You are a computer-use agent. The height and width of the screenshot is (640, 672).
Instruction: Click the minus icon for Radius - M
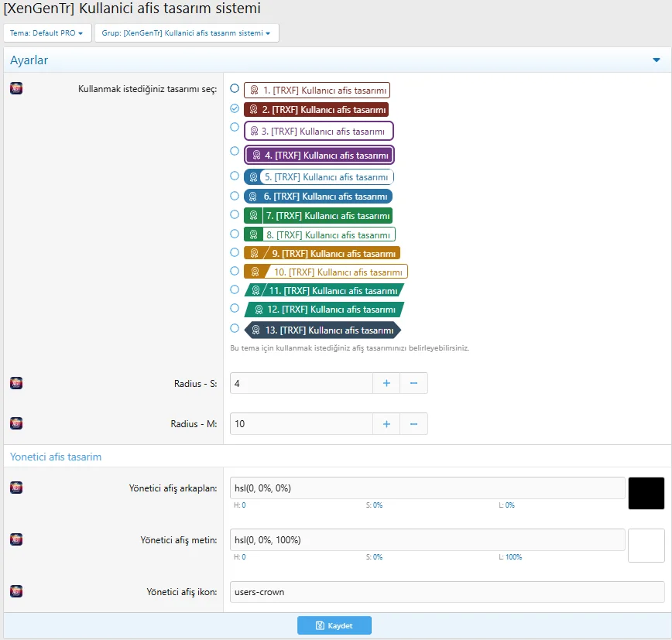point(413,424)
